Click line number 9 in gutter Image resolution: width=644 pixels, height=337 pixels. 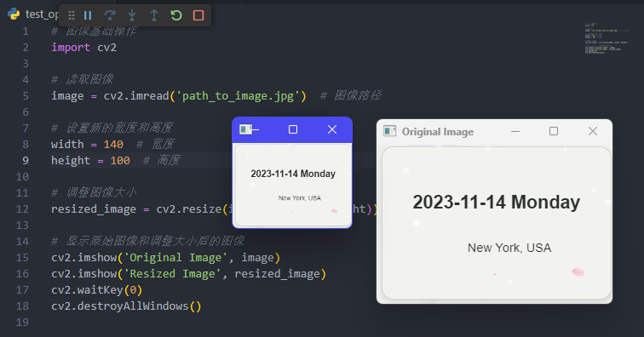click(x=26, y=161)
